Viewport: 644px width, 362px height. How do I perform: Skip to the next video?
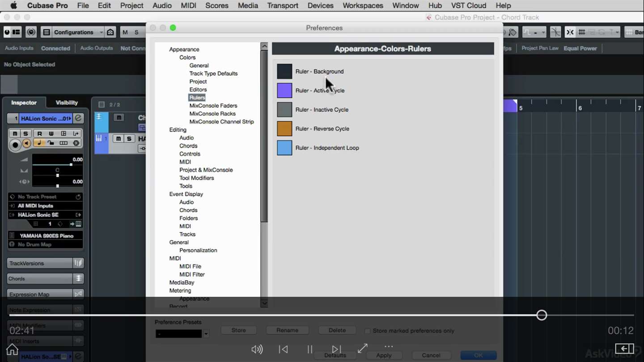tap(336, 349)
